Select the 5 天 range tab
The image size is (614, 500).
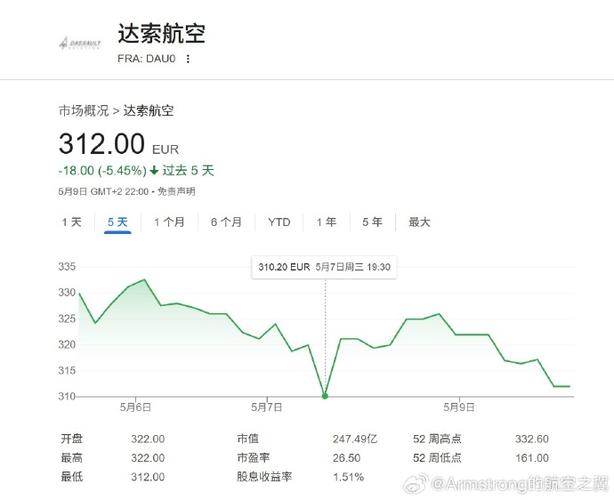117,222
